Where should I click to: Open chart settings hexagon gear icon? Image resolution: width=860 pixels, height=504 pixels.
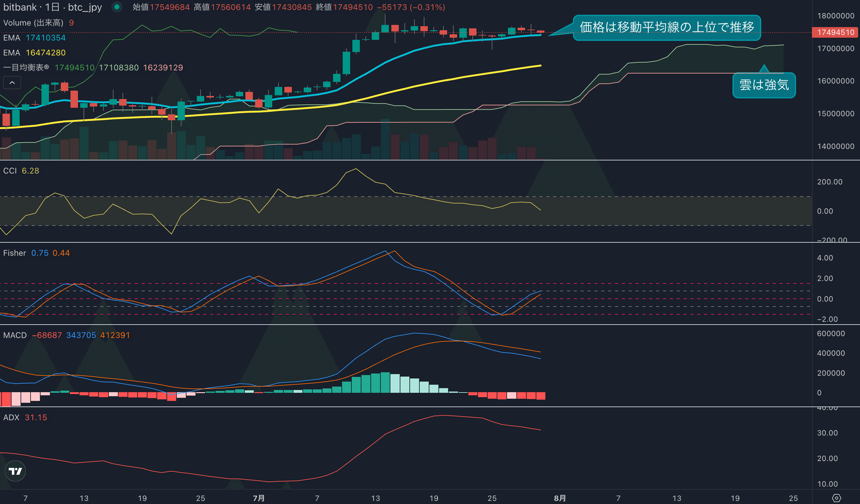[x=836, y=498]
